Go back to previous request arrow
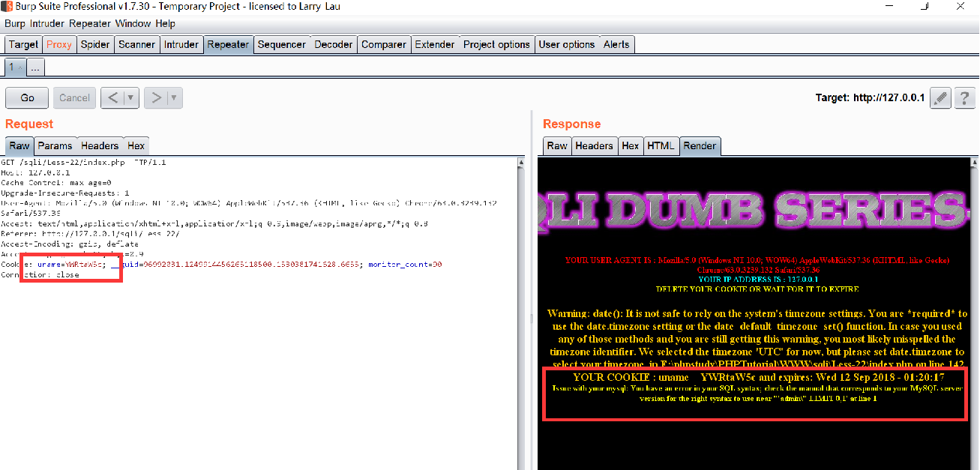980x470 pixels. [x=112, y=97]
